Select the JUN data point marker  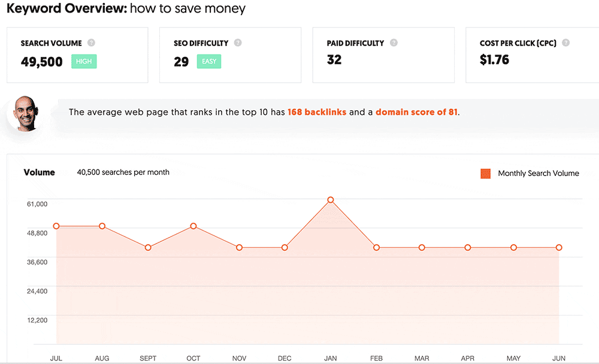559,248
